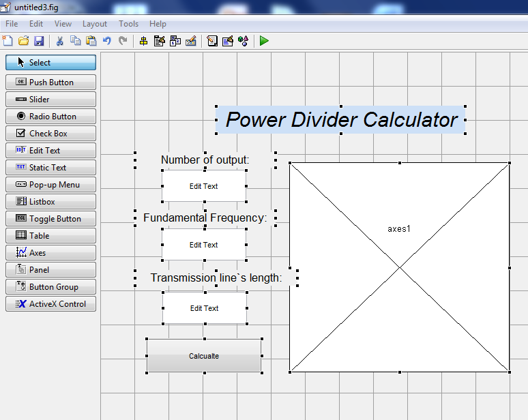
Task: Pick Radio Button component tool
Action: pos(51,117)
